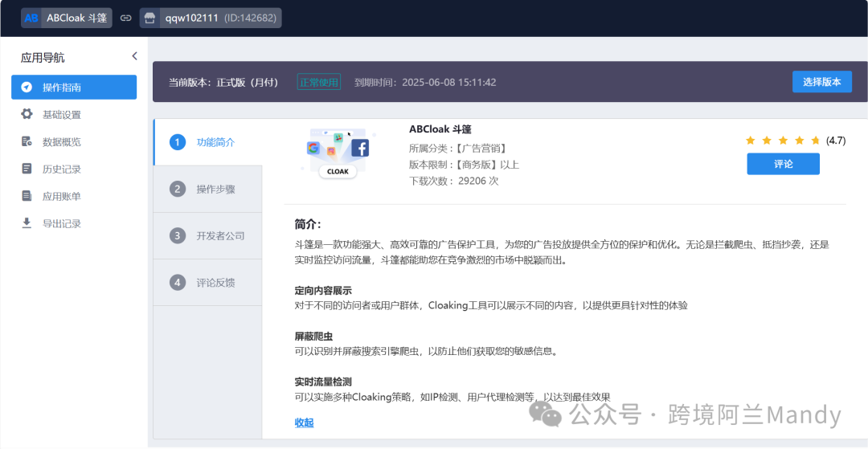Click the step 1 circle icon
The image size is (868, 449).
(177, 142)
